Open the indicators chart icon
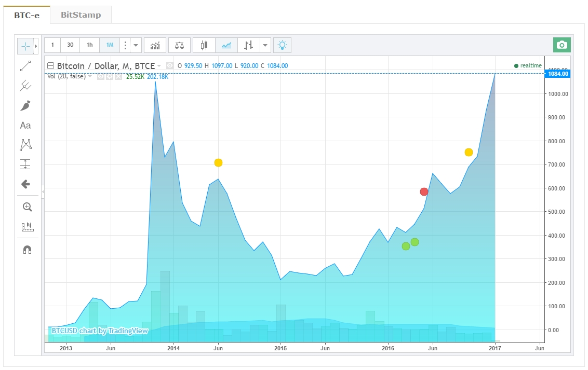The height and width of the screenshot is (370, 588). (155, 45)
